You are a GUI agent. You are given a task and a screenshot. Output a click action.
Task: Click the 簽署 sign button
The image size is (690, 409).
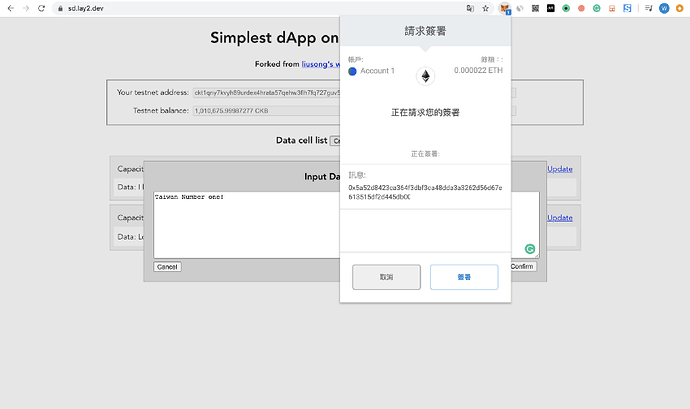click(x=464, y=277)
